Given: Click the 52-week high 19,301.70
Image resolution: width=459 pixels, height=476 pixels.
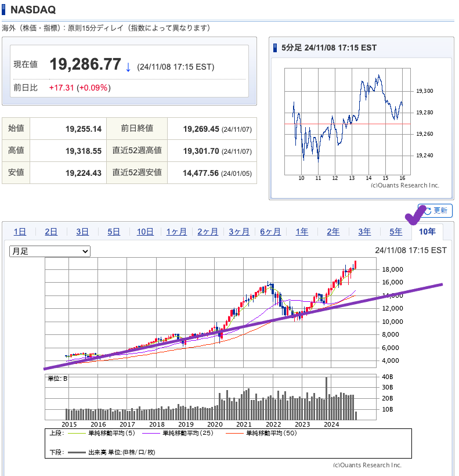Looking at the screenshot, I should point(201,151).
